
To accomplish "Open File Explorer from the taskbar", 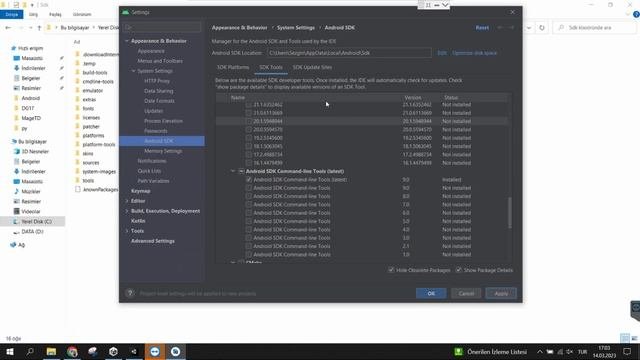I will (51, 351).
